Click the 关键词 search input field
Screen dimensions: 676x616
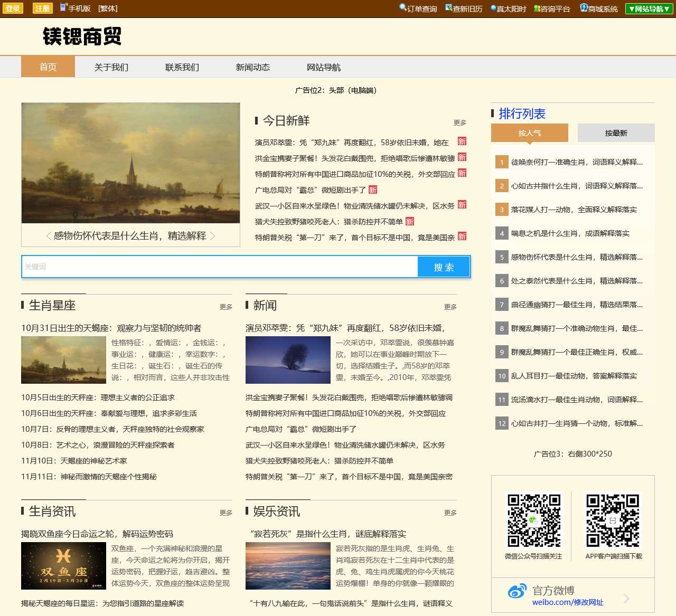point(219,267)
